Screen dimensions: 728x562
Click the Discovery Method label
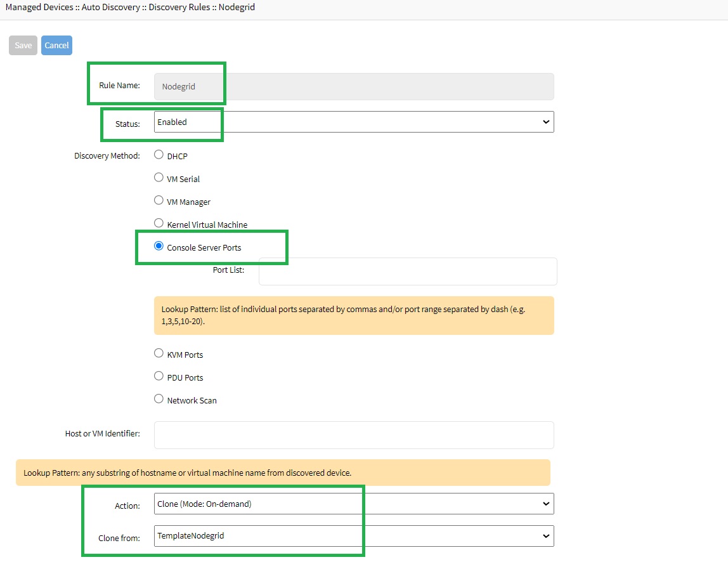tap(107, 155)
